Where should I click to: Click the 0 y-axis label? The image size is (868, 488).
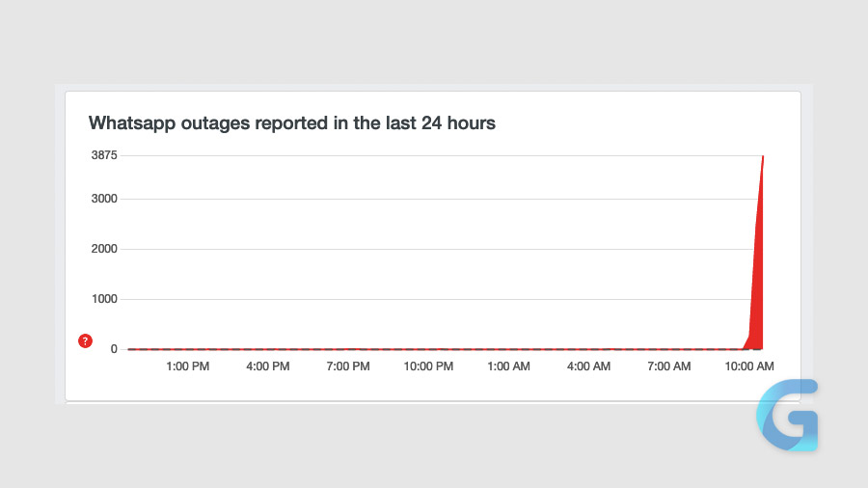tap(114, 349)
